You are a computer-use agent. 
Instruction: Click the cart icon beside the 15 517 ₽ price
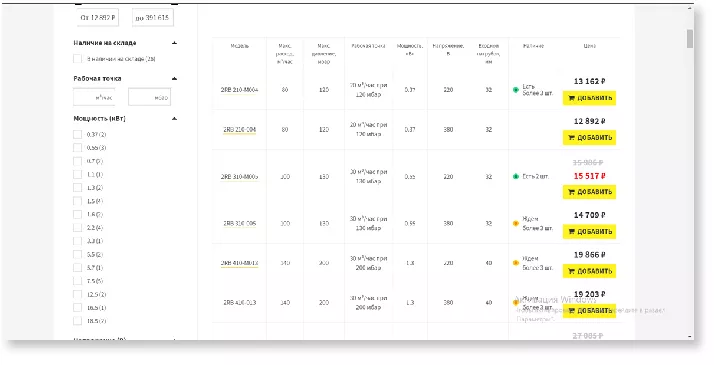571,192
